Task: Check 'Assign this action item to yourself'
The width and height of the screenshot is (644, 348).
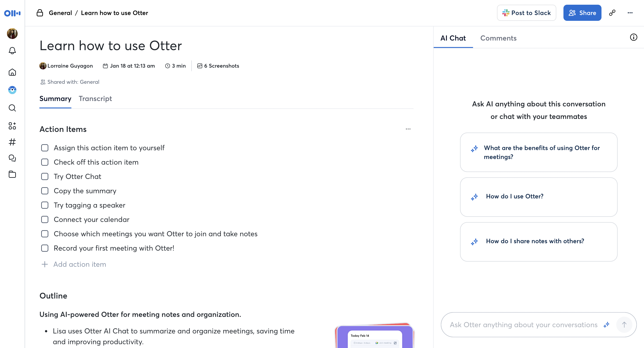Action: pyautogui.click(x=45, y=148)
